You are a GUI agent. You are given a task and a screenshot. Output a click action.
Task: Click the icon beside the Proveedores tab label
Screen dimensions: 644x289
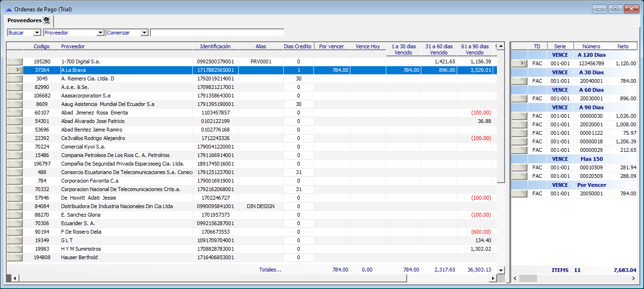coord(46,20)
